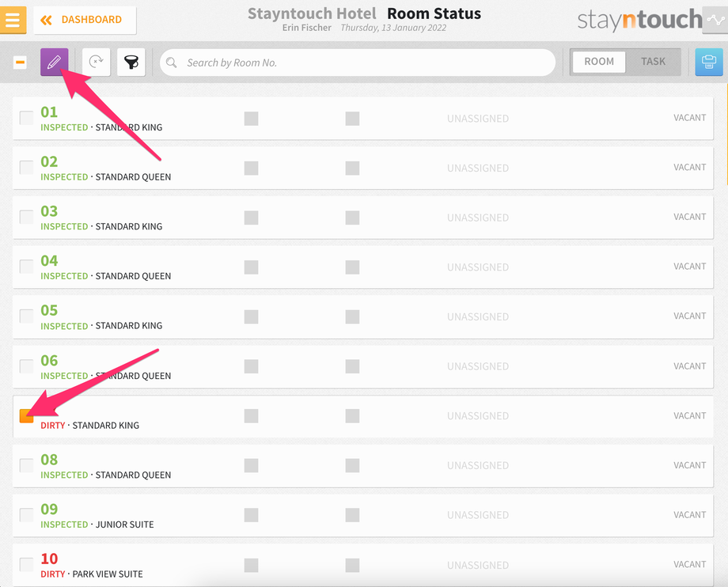The height and width of the screenshot is (587, 728).
Task: Open room number 05
Action: pyautogui.click(x=49, y=310)
